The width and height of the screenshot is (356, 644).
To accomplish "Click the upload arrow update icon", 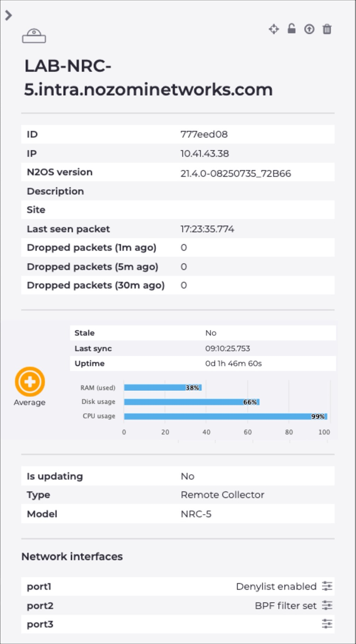I will [x=309, y=29].
